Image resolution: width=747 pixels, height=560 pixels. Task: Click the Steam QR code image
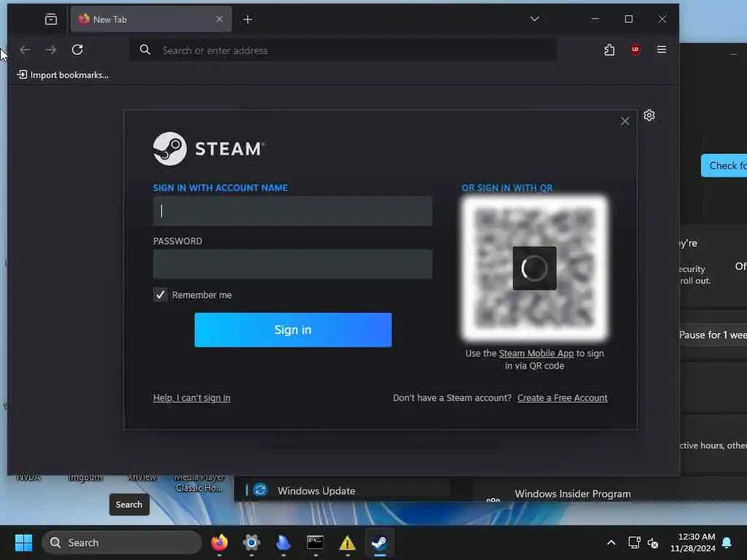(x=535, y=268)
